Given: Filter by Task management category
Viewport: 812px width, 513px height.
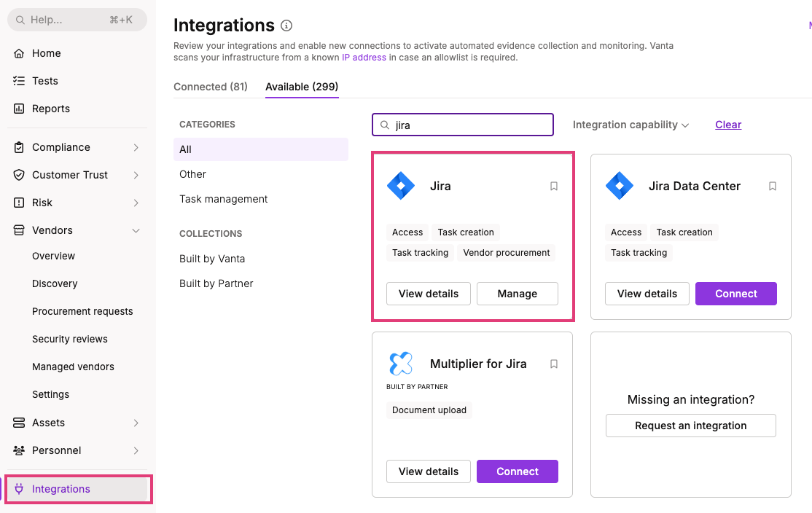Looking at the screenshot, I should coord(223,200).
